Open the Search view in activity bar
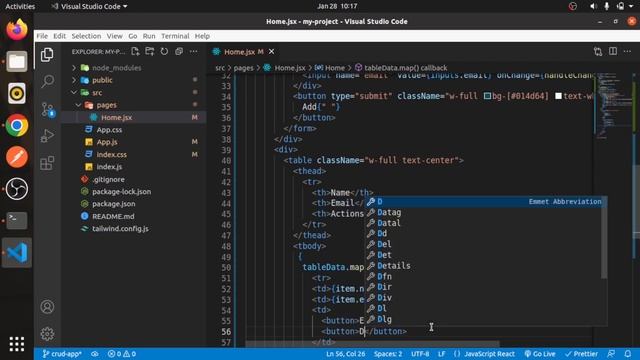The height and width of the screenshot is (360, 640). tap(47, 81)
